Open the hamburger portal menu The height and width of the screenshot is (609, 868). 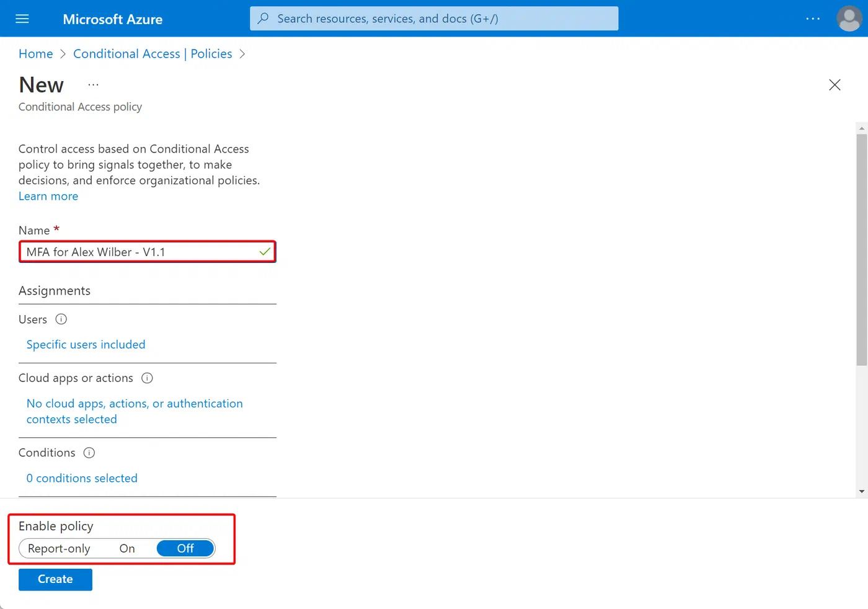coord(22,19)
